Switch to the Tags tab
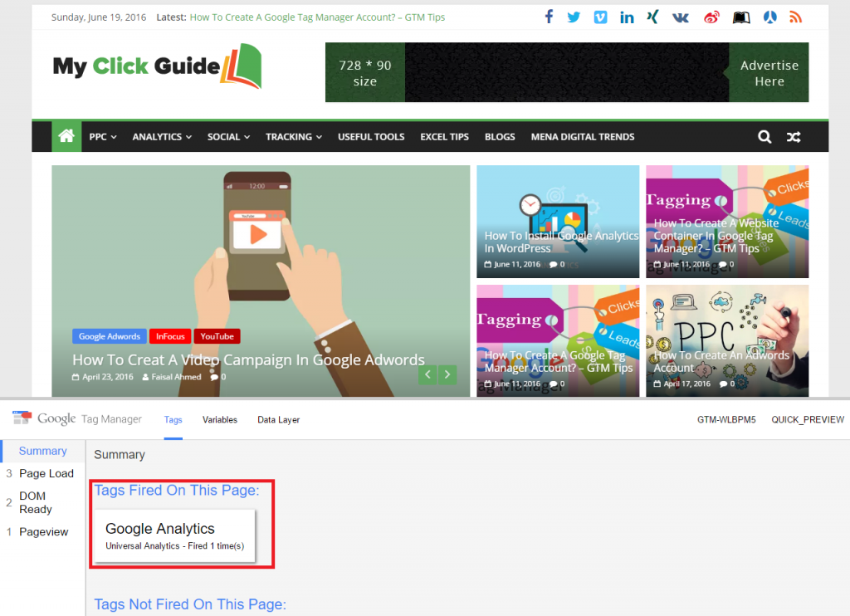 point(173,420)
